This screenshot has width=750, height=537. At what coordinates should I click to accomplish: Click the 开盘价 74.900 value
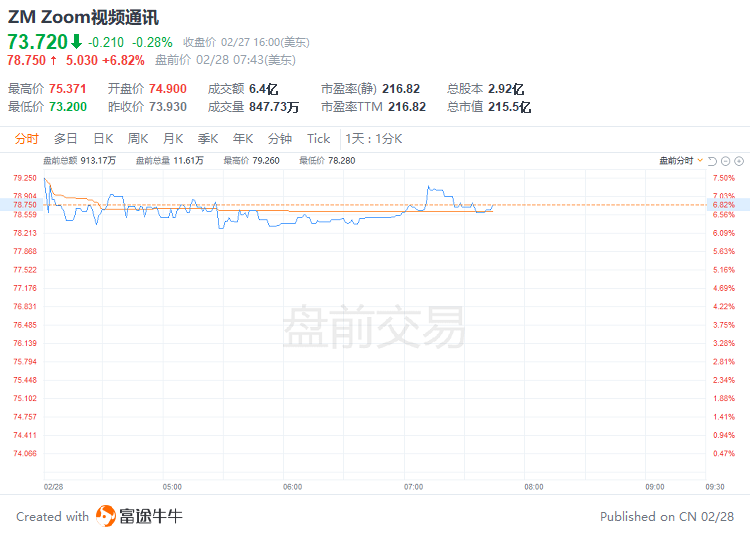click(167, 89)
